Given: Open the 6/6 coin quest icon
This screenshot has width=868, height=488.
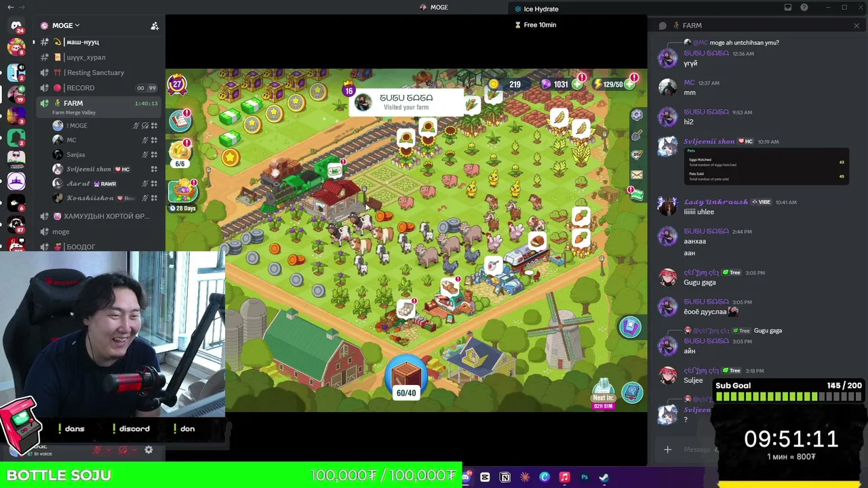Looking at the screenshot, I should tap(180, 154).
